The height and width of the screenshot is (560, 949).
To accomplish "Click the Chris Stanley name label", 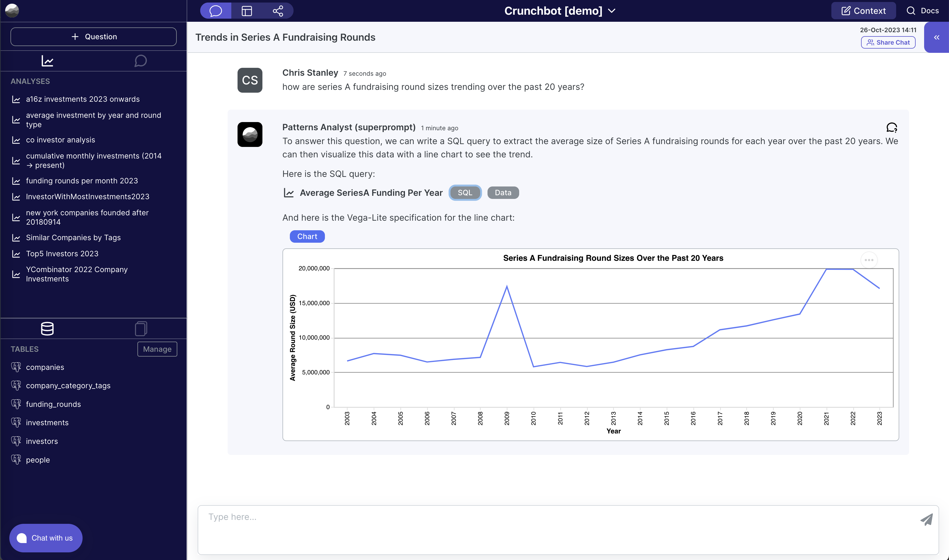I will point(310,72).
